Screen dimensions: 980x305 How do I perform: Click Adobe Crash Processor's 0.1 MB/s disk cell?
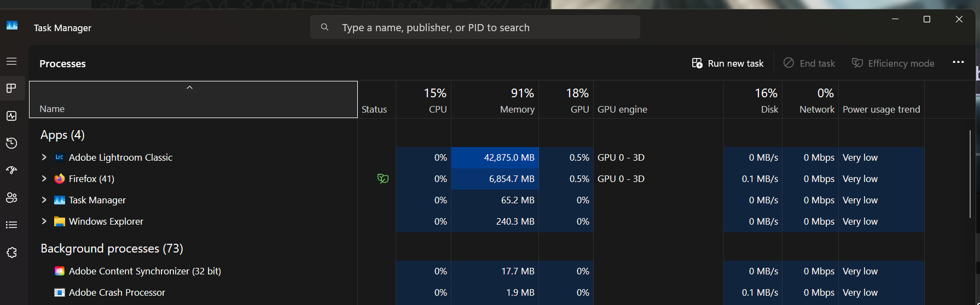(x=753, y=292)
